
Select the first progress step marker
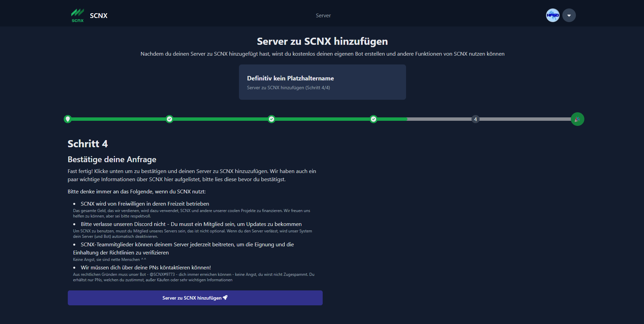click(68, 119)
